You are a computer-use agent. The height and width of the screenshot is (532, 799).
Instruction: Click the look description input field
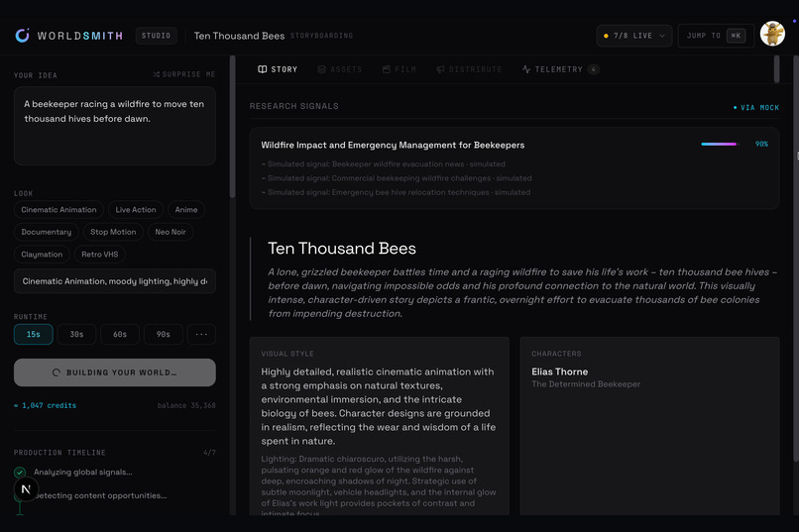coord(115,281)
